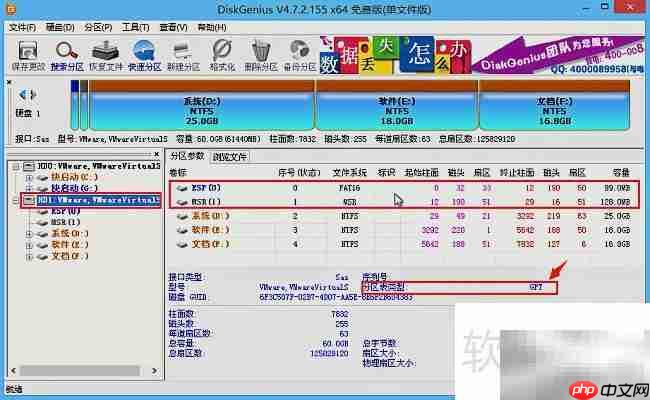Click the tree panel horizontal scrollbar thumb
This screenshot has height=400, width=650.
tap(80, 370)
